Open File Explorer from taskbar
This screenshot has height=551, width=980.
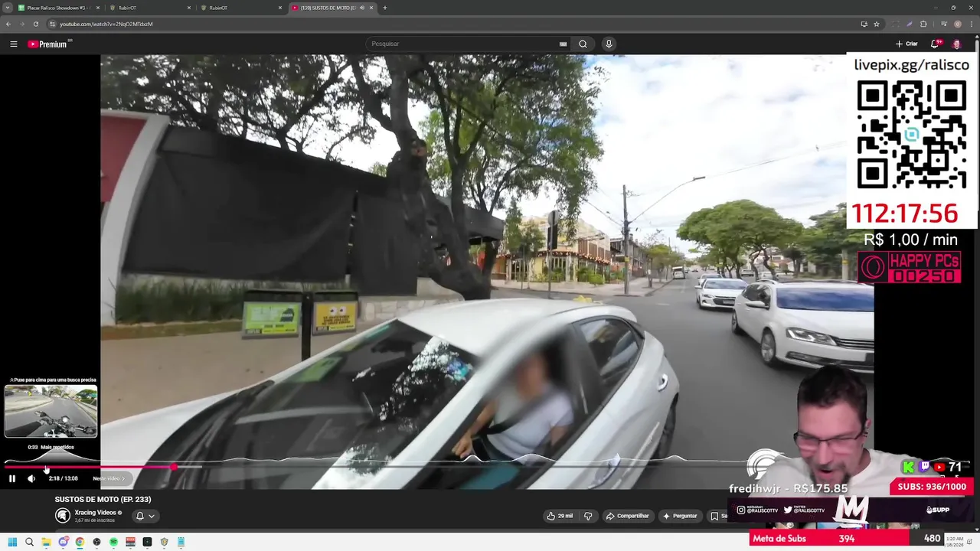click(46, 542)
